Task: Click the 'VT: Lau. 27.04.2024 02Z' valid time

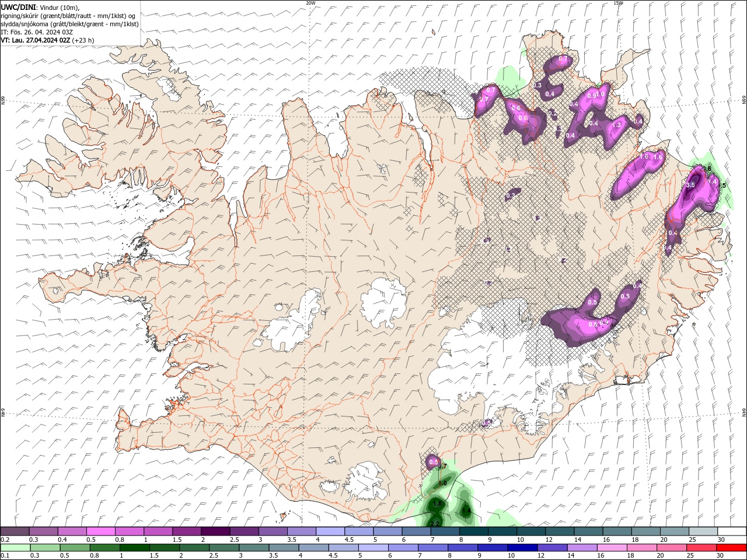Action: click(36, 40)
